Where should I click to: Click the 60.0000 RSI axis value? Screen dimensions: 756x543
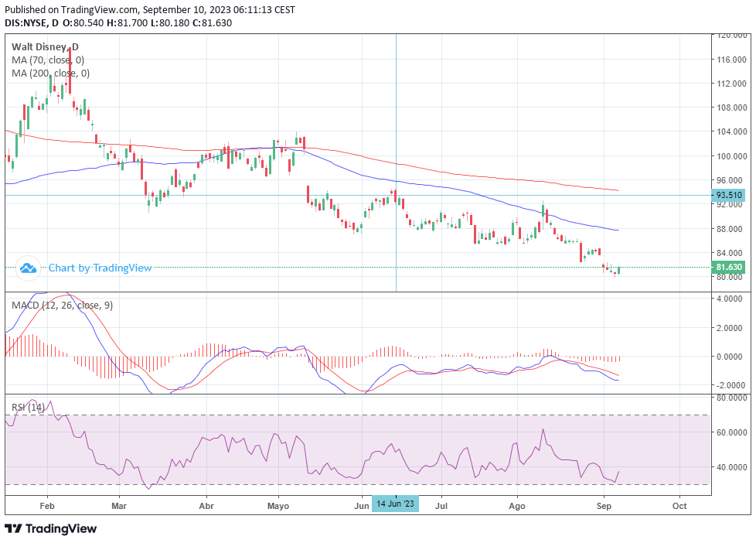coord(732,432)
